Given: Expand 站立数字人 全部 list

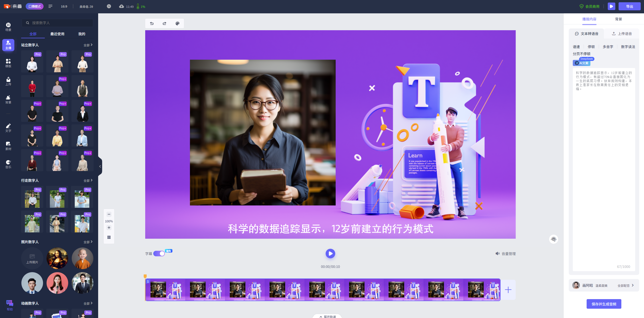Looking at the screenshot, I should click(88, 45).
